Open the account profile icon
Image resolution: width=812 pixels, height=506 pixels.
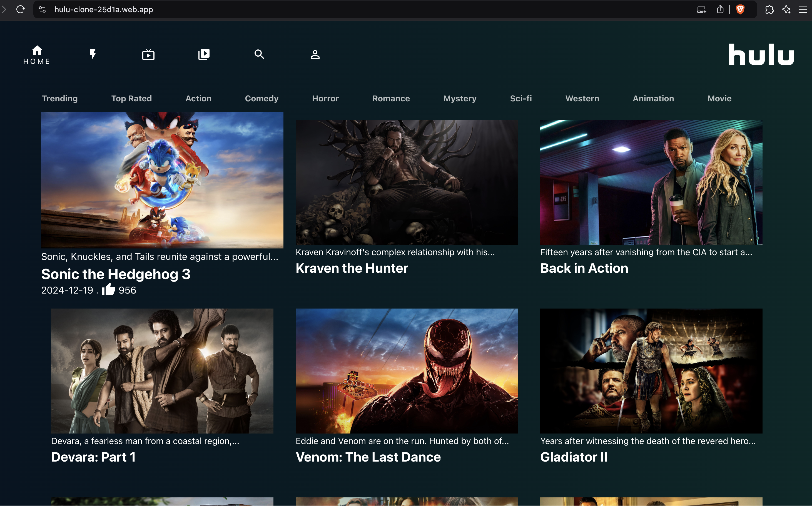tap(315, 54)
